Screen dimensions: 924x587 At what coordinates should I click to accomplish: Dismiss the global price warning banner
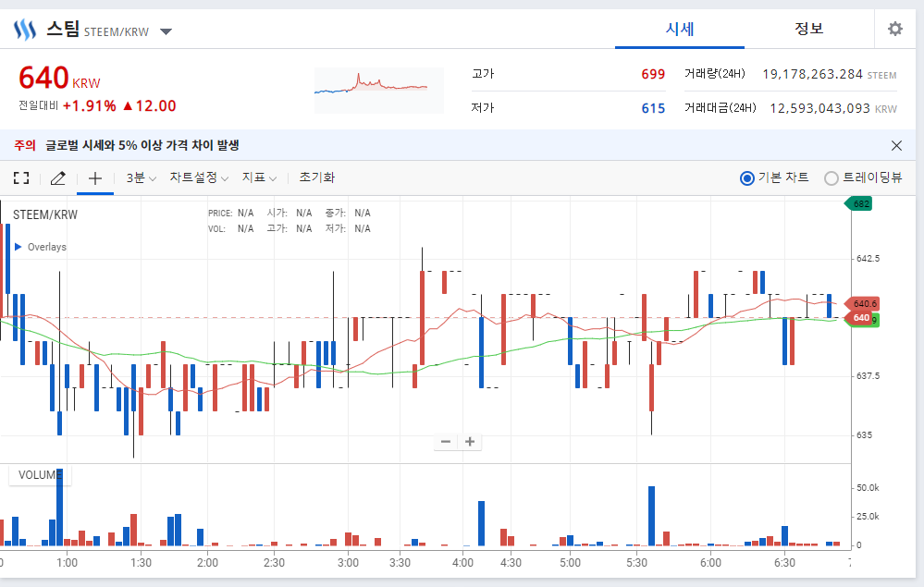896,145
